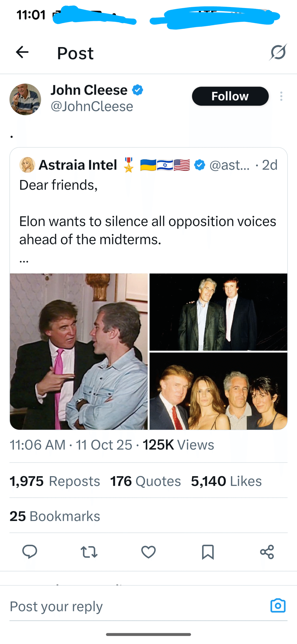Like the post with heart icon
Viewport: 297px width, 644px height.
[148, 552]
